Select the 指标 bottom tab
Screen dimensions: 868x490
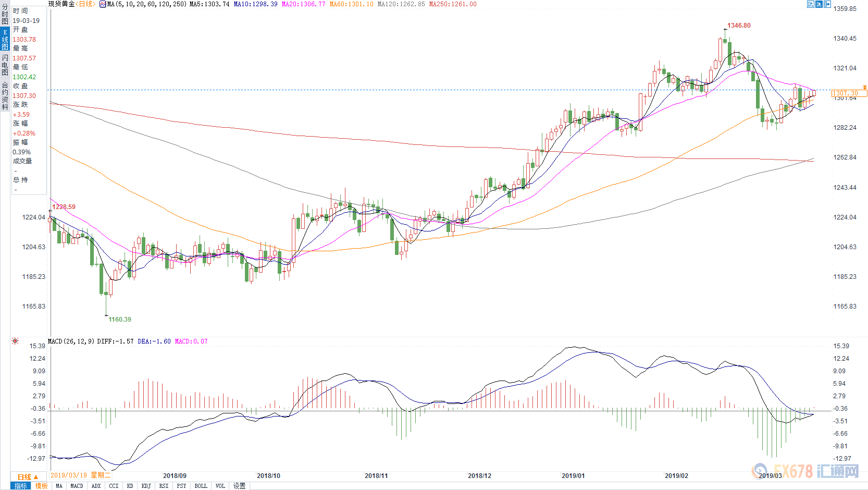tap(21, 486)
